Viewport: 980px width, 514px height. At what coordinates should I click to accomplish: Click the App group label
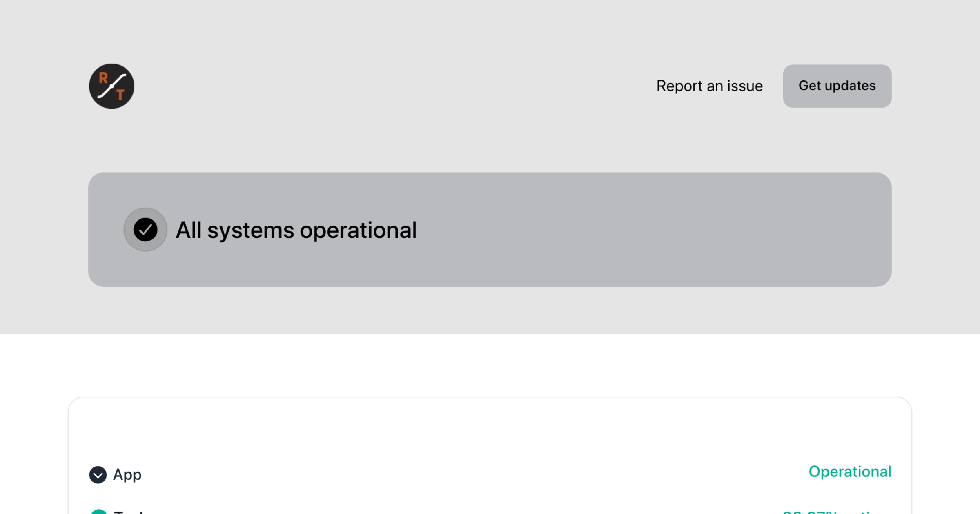click(127, 475)
